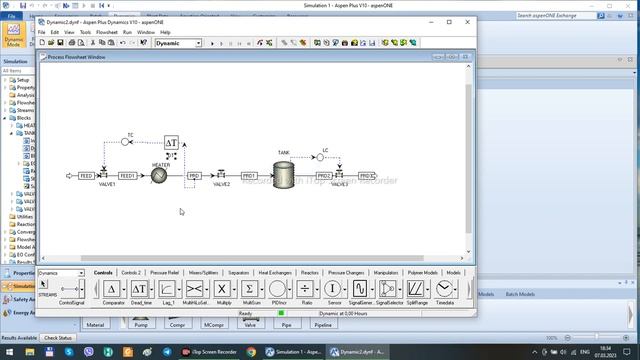Select the Multiply block icon
This screenshot has width=640, height=360.
click(222, 289)
